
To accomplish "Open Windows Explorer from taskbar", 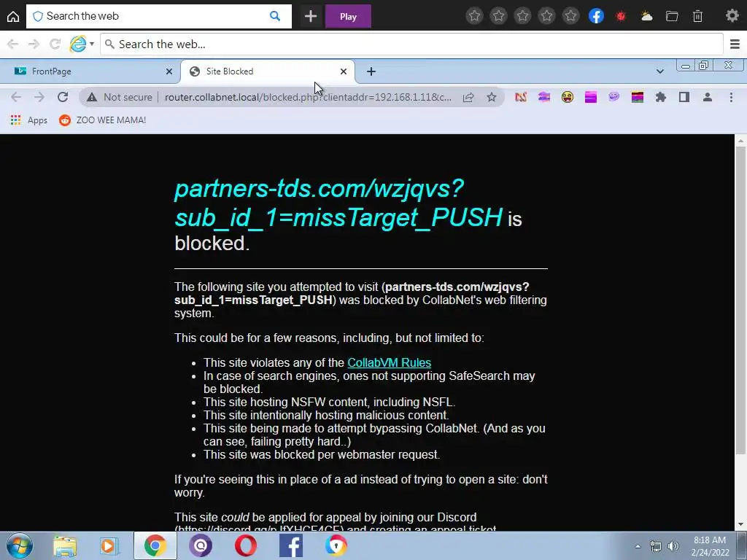I will click(64, 545).
